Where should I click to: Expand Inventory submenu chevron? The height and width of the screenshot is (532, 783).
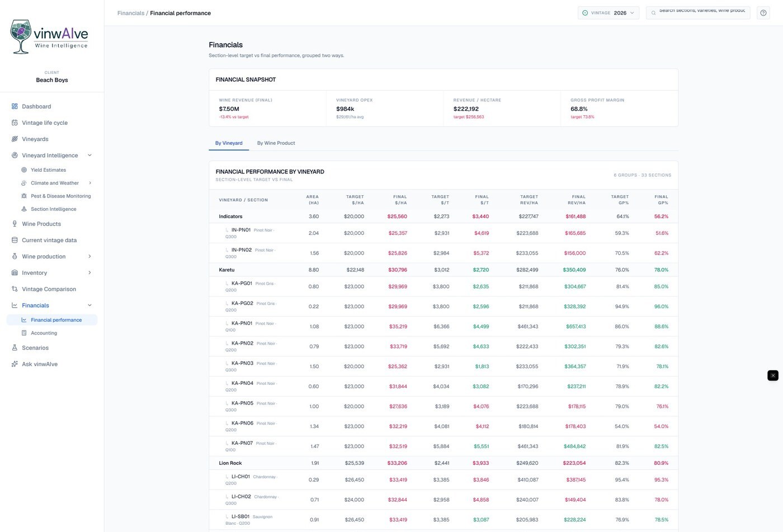click(89, 272)
